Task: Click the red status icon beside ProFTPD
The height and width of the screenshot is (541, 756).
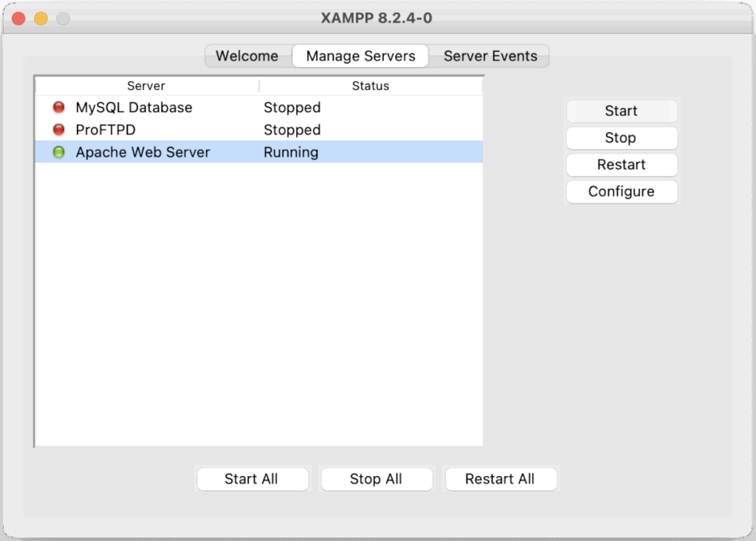Action: click(x=59, y=130)
